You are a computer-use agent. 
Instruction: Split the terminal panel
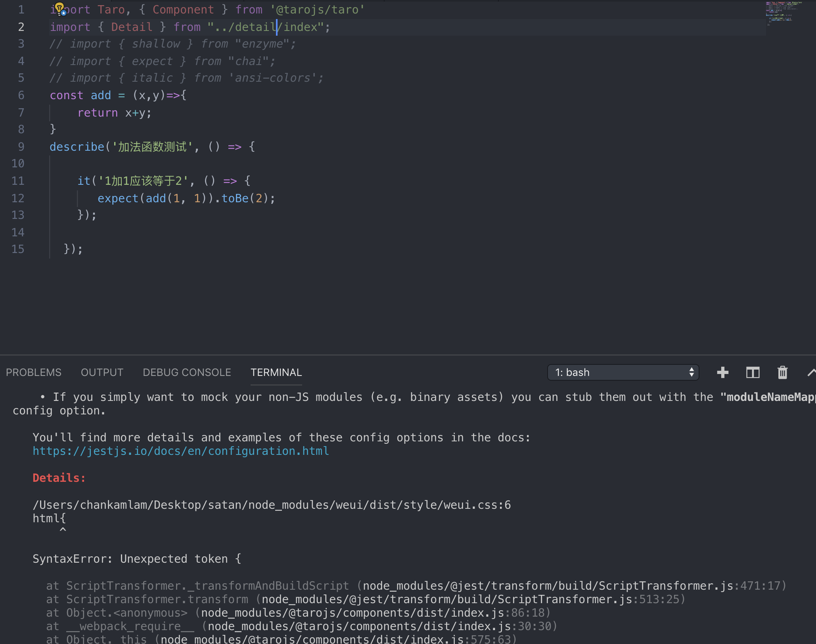[x=753, y=372]
